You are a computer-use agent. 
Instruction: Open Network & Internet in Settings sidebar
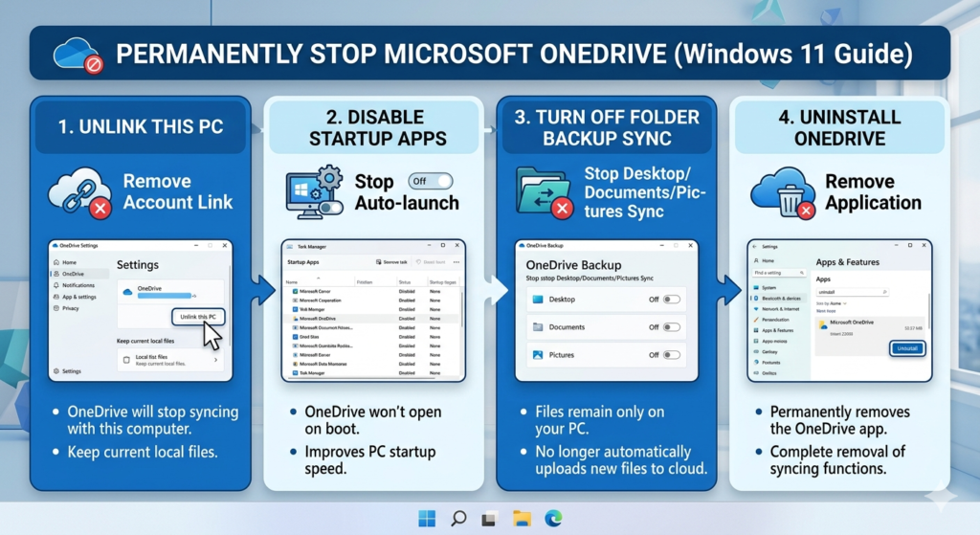[777, 309]
